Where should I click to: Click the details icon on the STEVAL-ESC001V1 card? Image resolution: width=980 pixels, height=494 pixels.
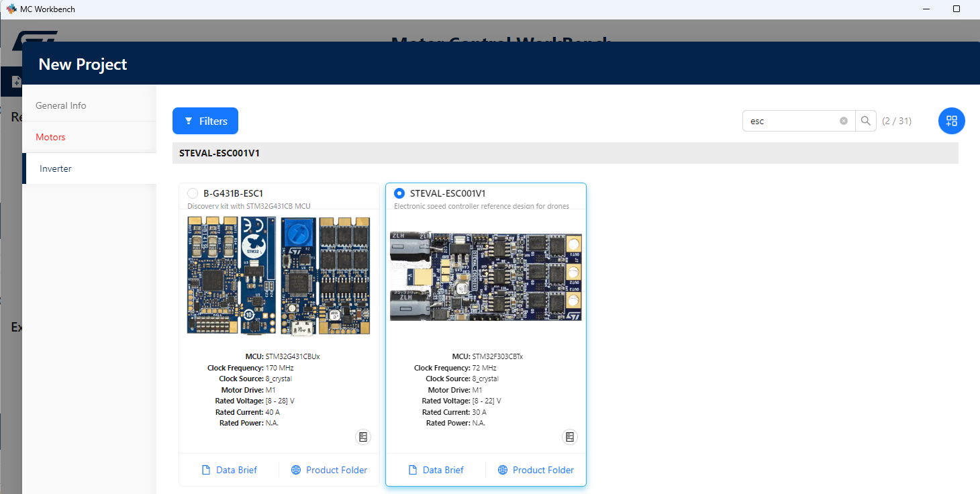click(569, 437)
